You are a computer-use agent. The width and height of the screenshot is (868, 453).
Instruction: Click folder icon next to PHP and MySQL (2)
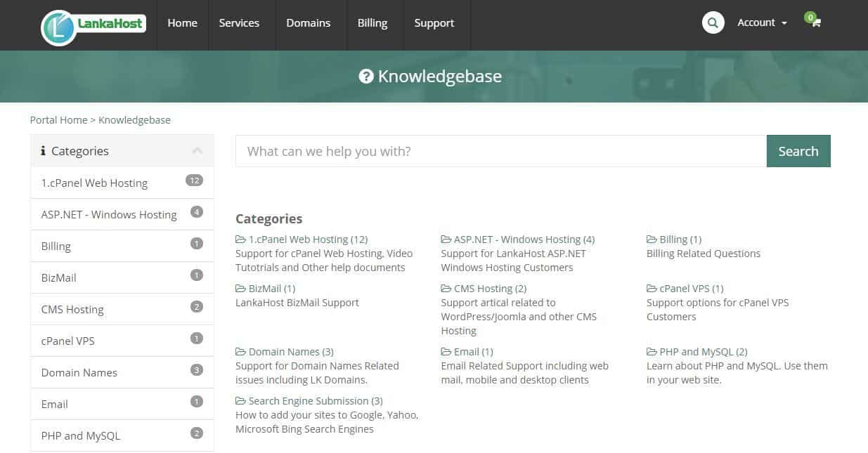point(652,352)
